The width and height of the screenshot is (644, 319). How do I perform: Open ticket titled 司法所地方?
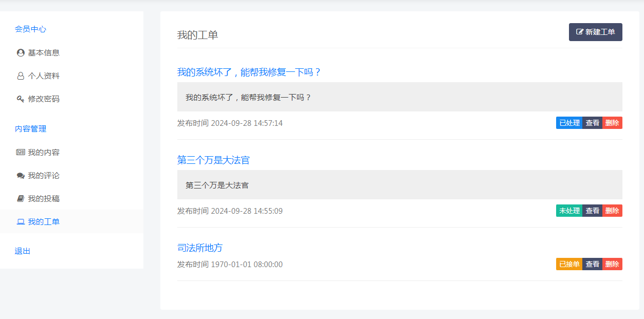coord(200,248)
